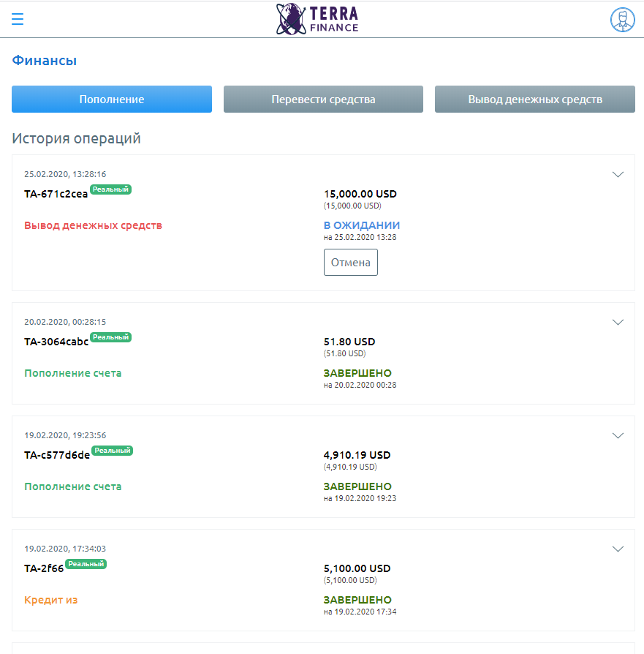Click the Terra Finance logo
This screenshot has width=644, height=654.
tap(317, 19)
